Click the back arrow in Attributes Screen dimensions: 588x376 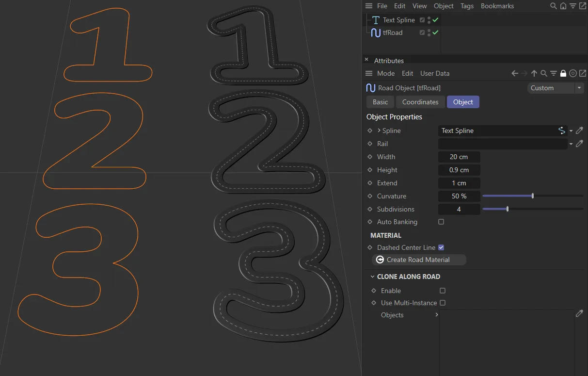pyautogui.click(x=515, y=73)
